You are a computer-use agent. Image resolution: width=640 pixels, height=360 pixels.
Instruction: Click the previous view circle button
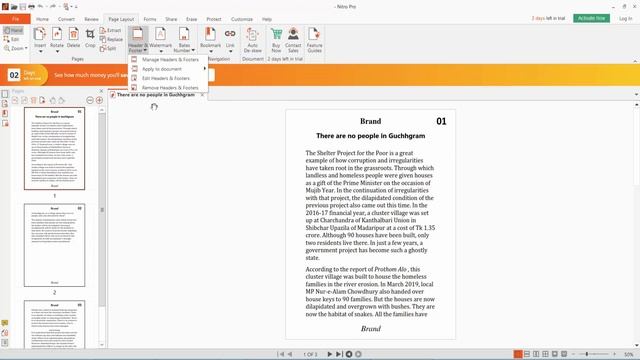(x=349, y=354)
